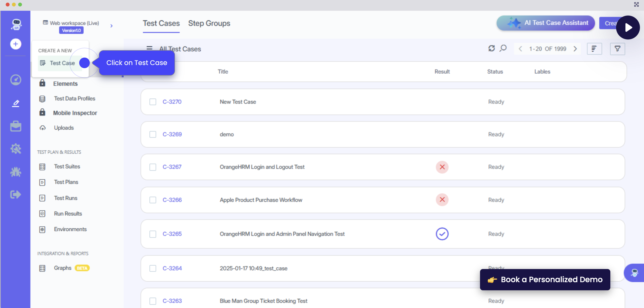Go to next page of test cases
The image size is (644, 308).
coord(575,49)
